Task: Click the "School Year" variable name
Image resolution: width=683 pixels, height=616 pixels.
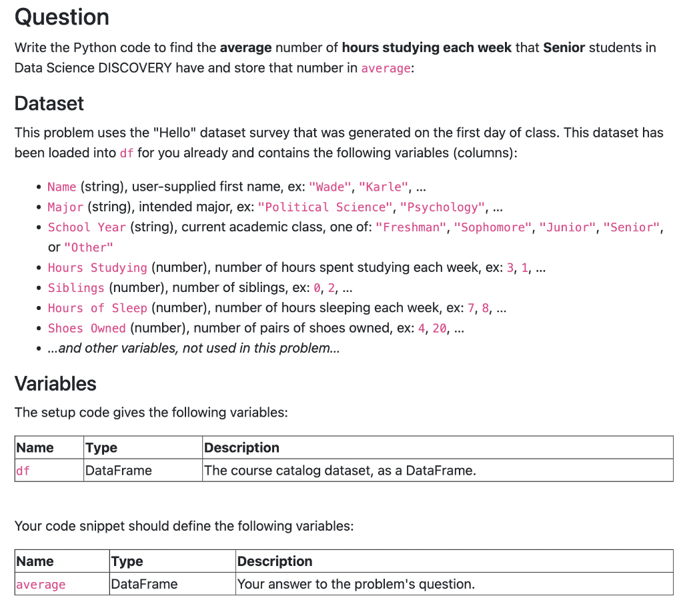Action: pyautogui.click(x=87, y=227)
